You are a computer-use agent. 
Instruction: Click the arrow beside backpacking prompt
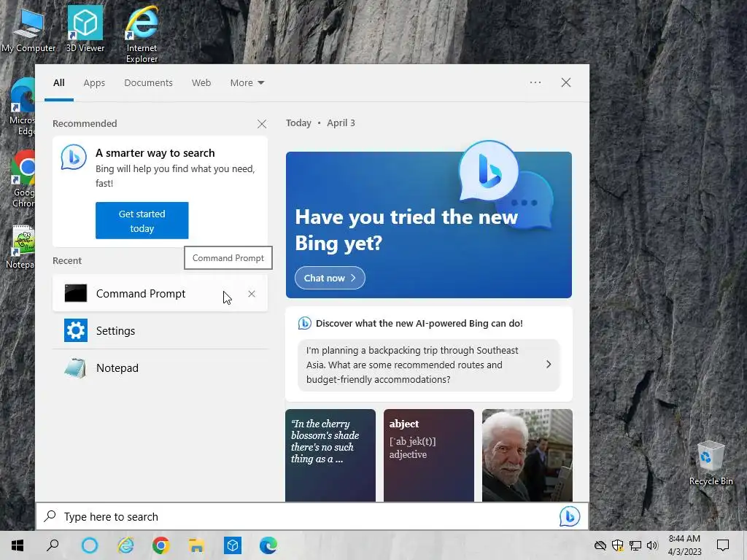click(549, 365)
